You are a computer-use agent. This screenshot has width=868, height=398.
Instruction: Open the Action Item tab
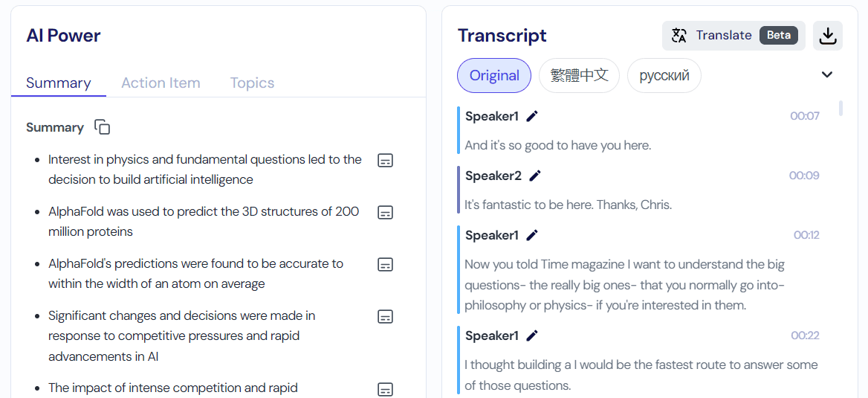pyautogui.click(x=161, y=83)
